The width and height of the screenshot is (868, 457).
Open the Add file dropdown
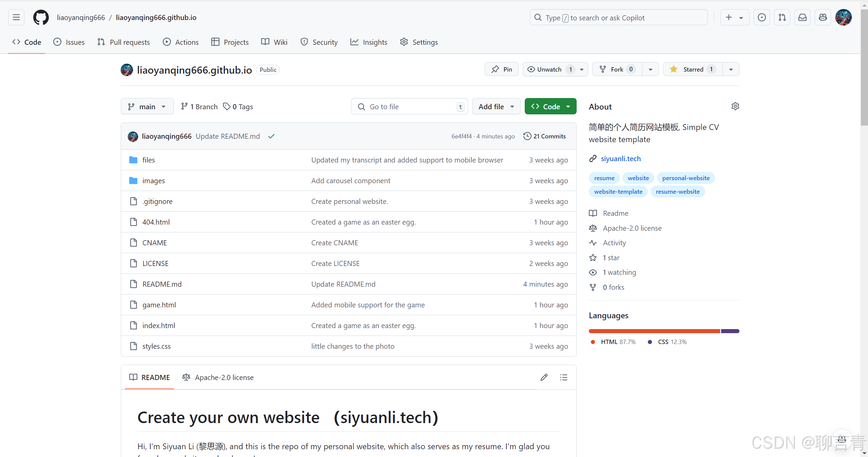click(496, 107)
